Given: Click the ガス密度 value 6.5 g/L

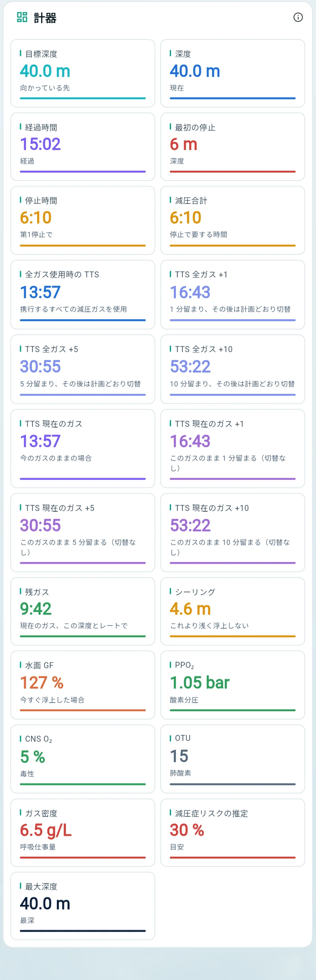Looking at the screenshot, I should click(x=46, y=830).
